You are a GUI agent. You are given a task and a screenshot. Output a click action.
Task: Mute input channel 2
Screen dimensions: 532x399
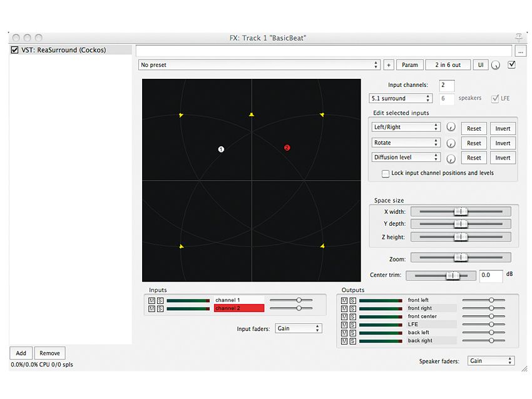tap(151, 308)
